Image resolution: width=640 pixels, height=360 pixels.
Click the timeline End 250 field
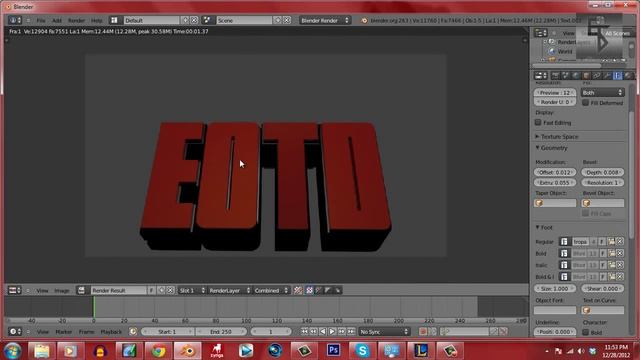[221, 331]
